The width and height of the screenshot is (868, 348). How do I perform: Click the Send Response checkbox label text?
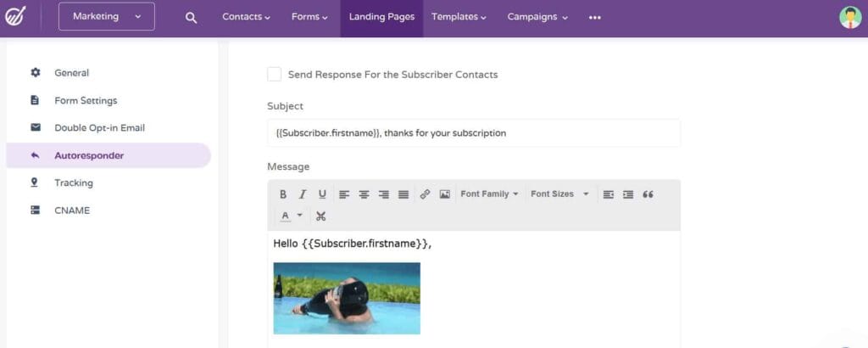[x=392, y=74]
